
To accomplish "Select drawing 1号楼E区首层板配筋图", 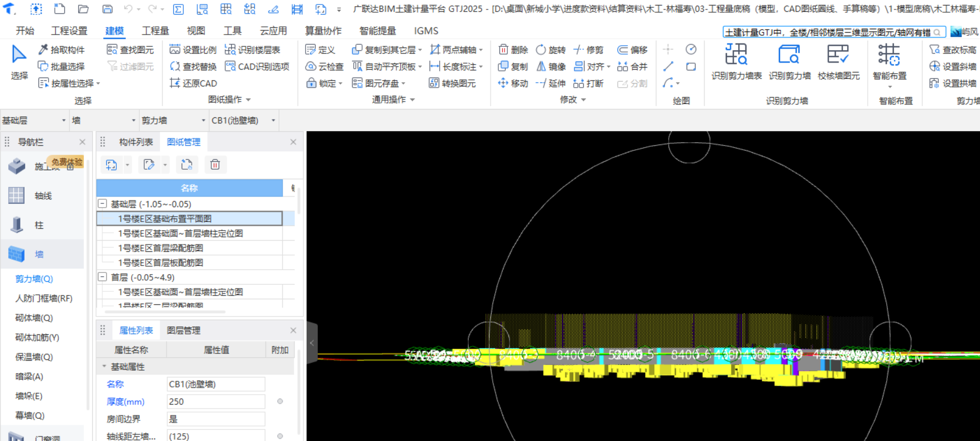I will [x=160, y=262].
